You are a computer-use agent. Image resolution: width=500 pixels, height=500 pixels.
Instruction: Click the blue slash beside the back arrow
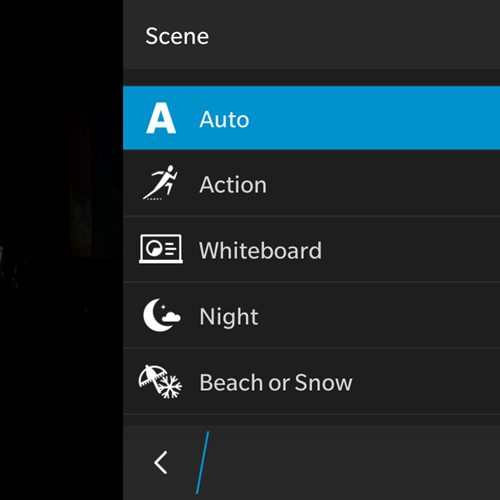pyautogui.click(x=202, y=463)
